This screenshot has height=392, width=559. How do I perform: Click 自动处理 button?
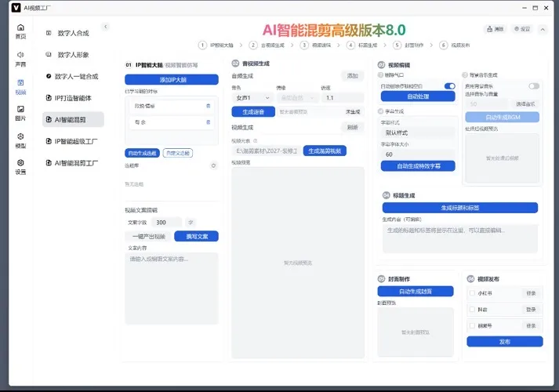pos(418,96)
